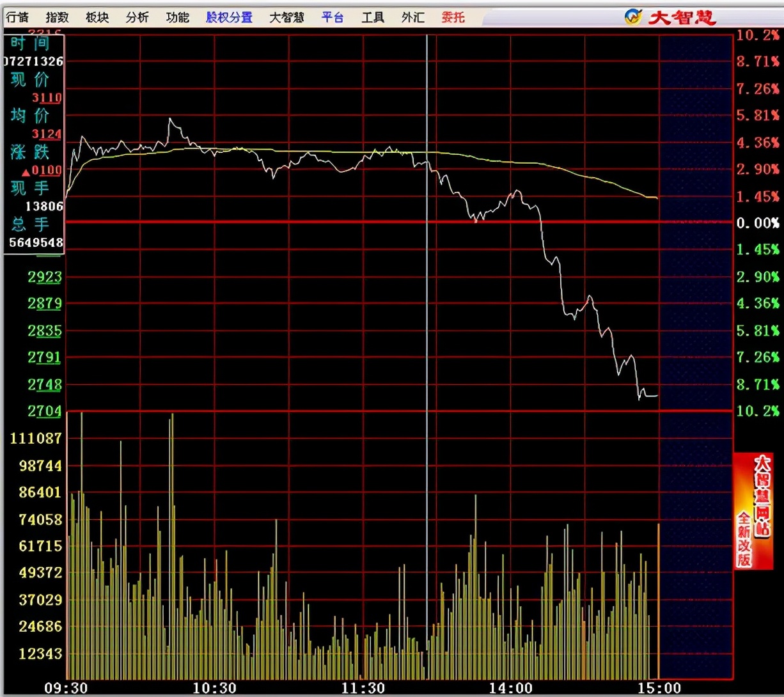Click the 10:30 time axis label
Screen dimensions: 784x697
pos(214,688)
